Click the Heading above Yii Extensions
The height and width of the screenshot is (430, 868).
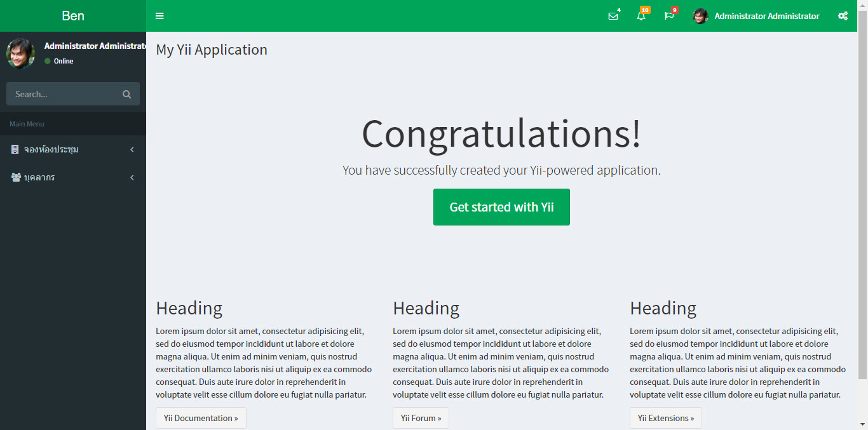[663, 308]
